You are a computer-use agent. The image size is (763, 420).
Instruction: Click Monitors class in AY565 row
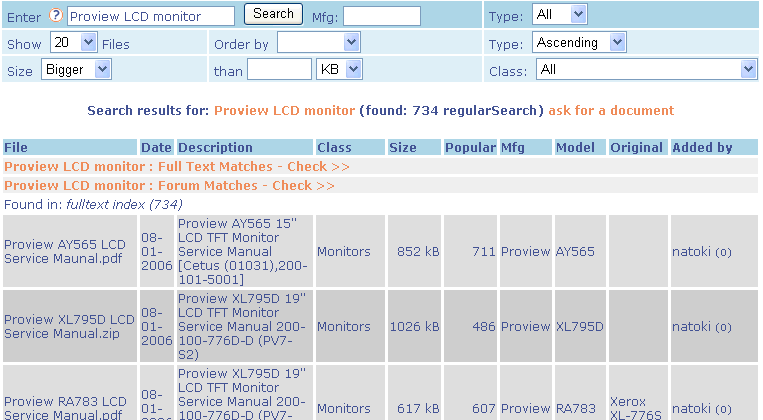344,252
